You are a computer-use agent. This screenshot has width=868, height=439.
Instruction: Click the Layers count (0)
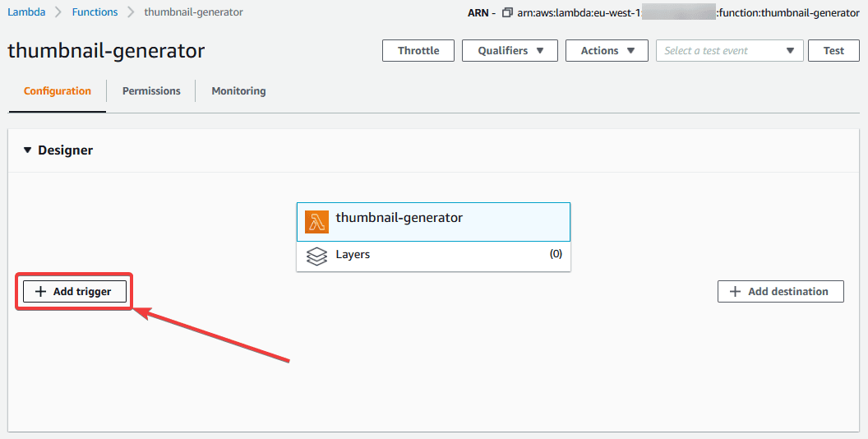tap(556, 254)
